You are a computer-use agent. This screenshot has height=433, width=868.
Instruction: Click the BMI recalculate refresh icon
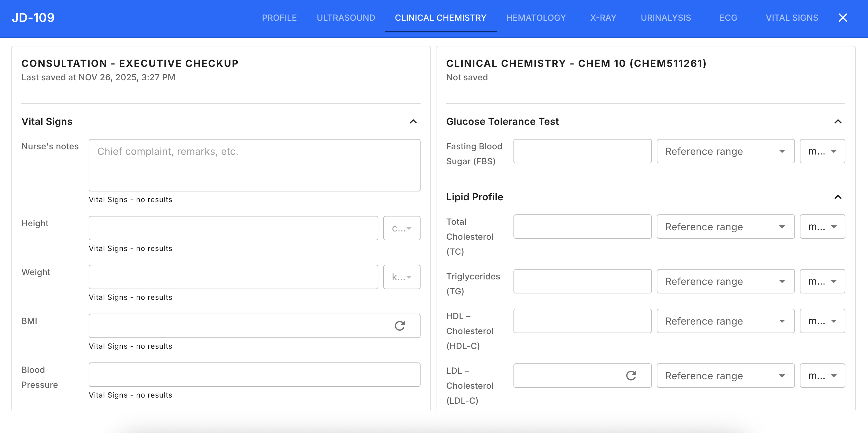[x=400, y=326]
